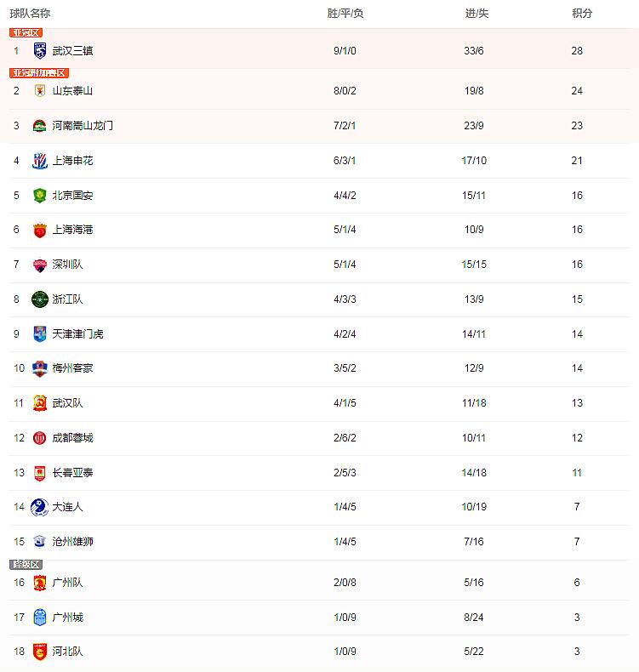Click the 武汉三镇 team logo
Image resolution: width=639 pixels, height=672 pixels.
40,51
